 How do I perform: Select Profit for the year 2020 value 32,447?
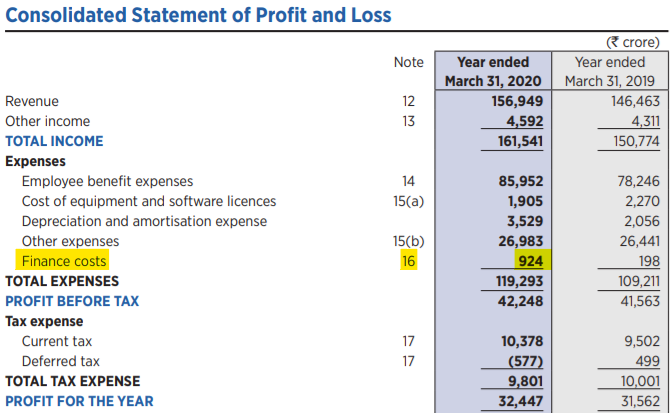[x=521, y=401]
